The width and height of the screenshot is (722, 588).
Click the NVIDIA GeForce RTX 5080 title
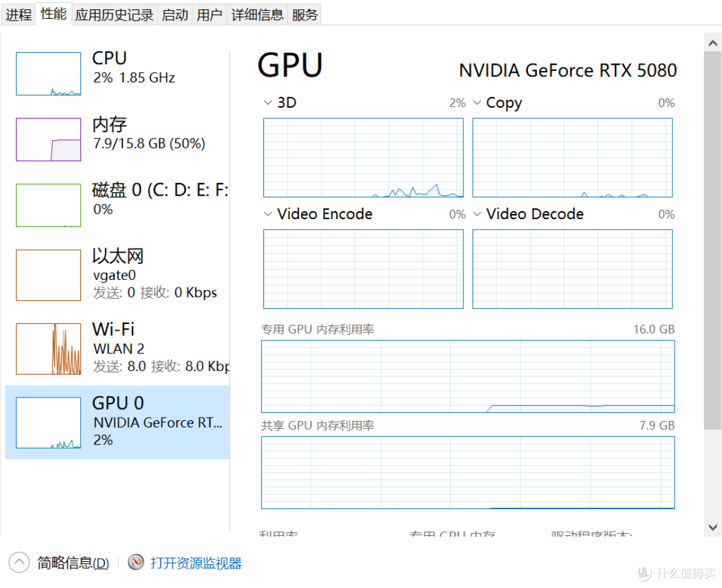coord(568,70)
